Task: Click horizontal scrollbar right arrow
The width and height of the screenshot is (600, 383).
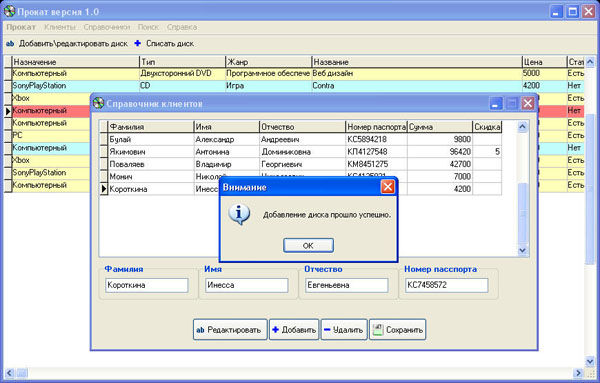Action: coord(578,372)
